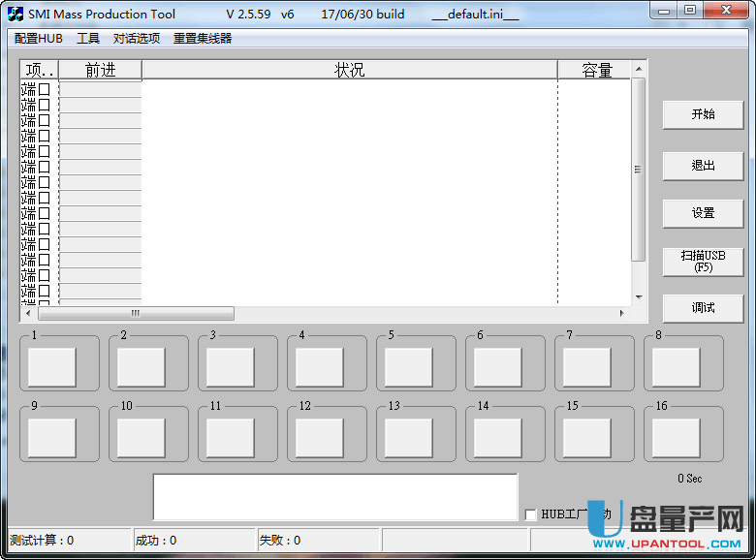Click the horizontal scrollbar thumb
The image size is (756, 560).
[136, 314]
